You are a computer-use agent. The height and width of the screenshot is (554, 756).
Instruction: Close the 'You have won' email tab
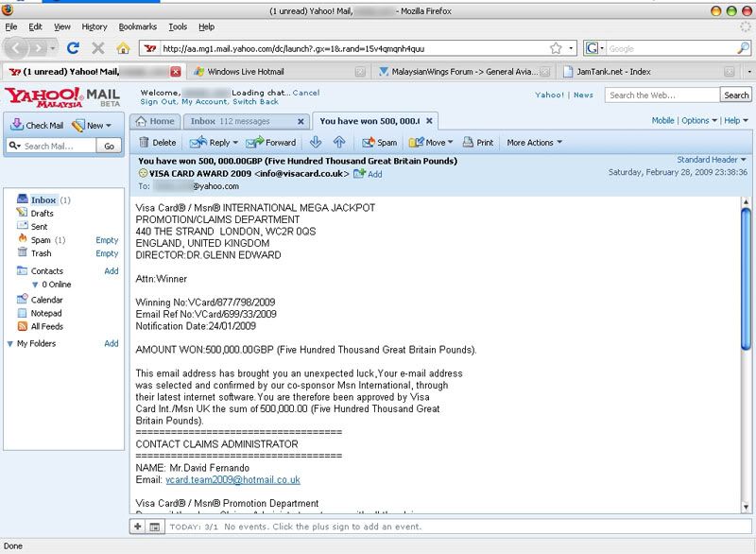[429, 121]
